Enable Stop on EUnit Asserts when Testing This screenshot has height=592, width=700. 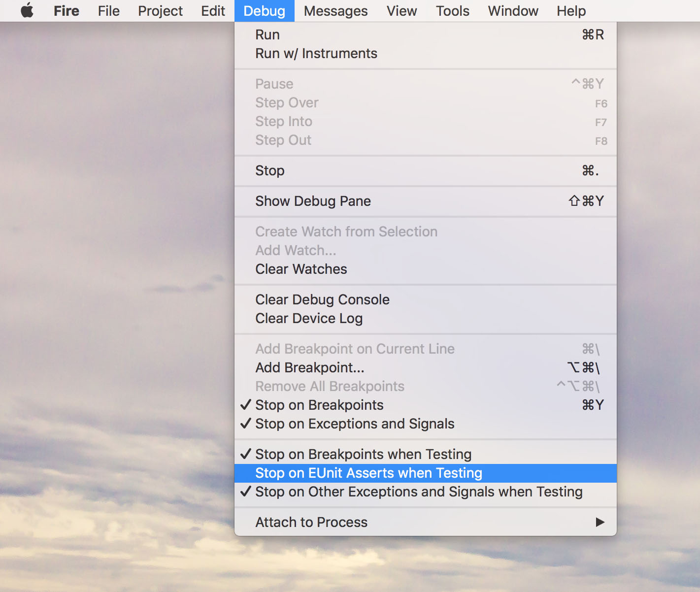426,473
